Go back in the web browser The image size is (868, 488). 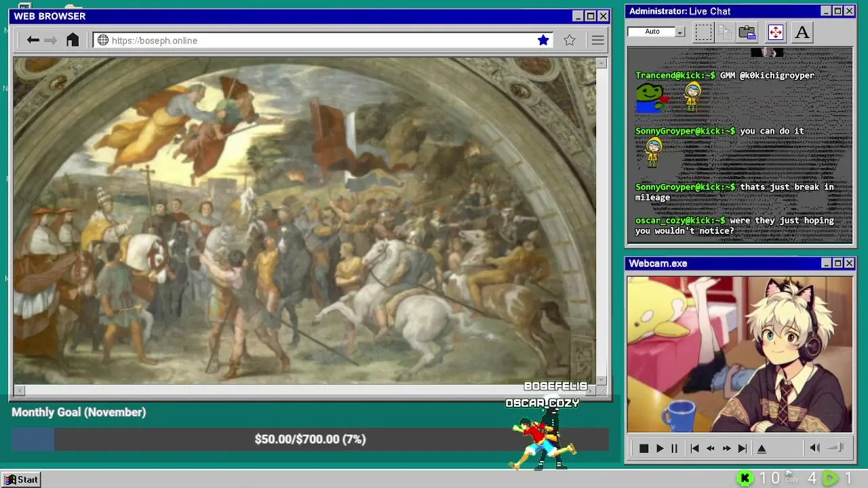click(x=33, y=41)
